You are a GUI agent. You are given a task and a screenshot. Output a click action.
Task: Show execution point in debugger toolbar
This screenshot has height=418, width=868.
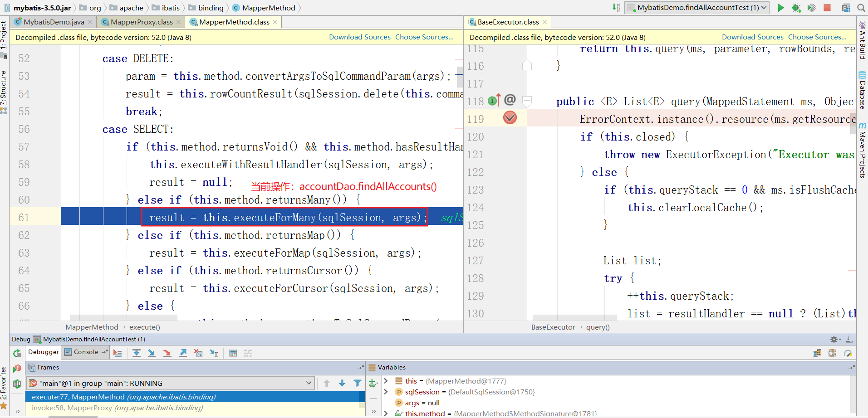(118, 354)
